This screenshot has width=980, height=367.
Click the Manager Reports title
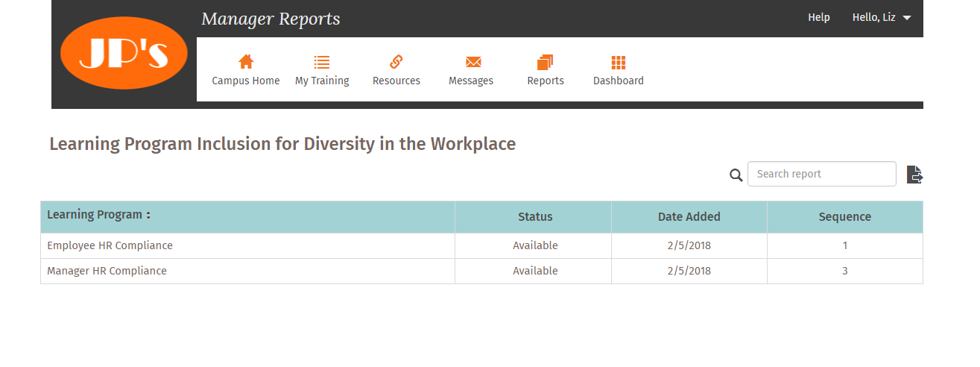click(271, 19)
